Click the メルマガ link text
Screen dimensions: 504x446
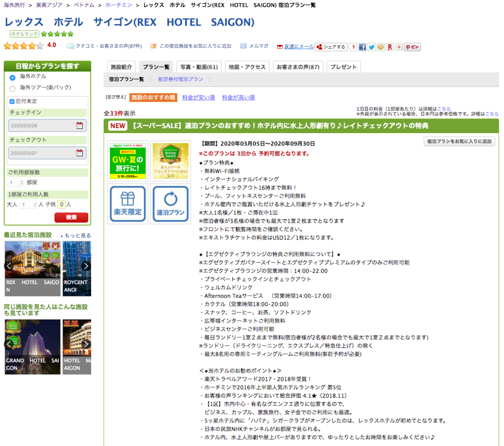tap(259, 46)
